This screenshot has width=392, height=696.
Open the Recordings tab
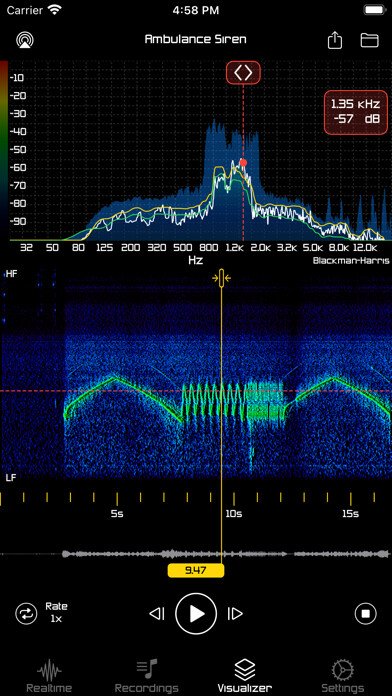tap(147, 676)
